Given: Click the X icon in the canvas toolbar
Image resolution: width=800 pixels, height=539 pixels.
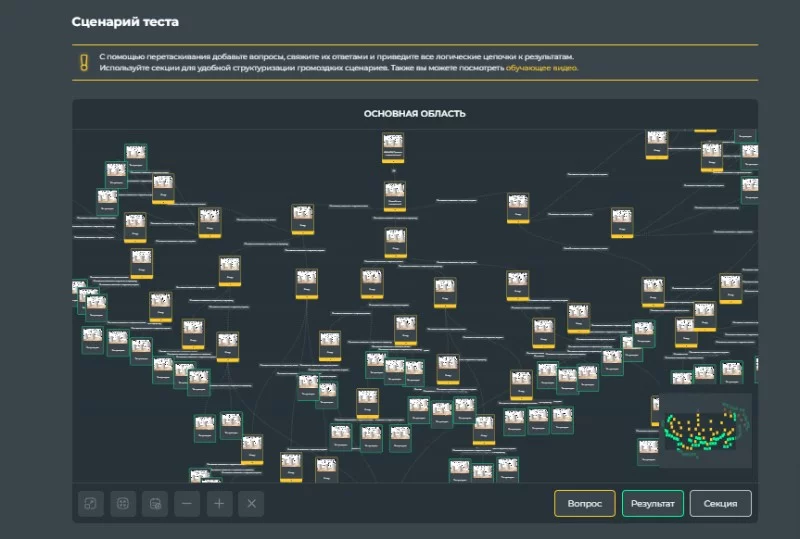Looking at the screenshot, I should (251, 504).
